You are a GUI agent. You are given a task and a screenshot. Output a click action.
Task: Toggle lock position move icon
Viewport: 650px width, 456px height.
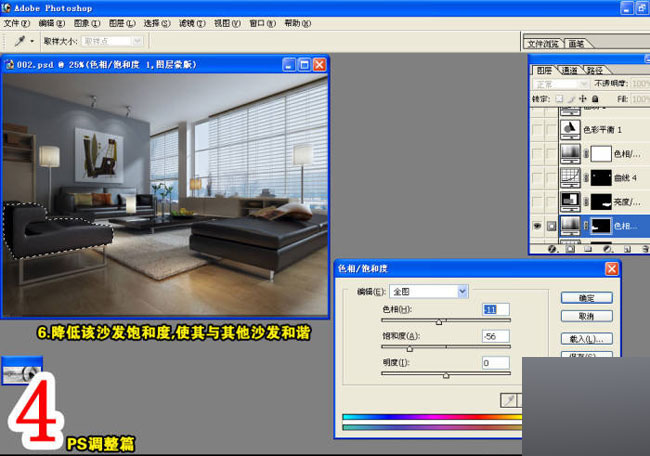tap(583, 99)
